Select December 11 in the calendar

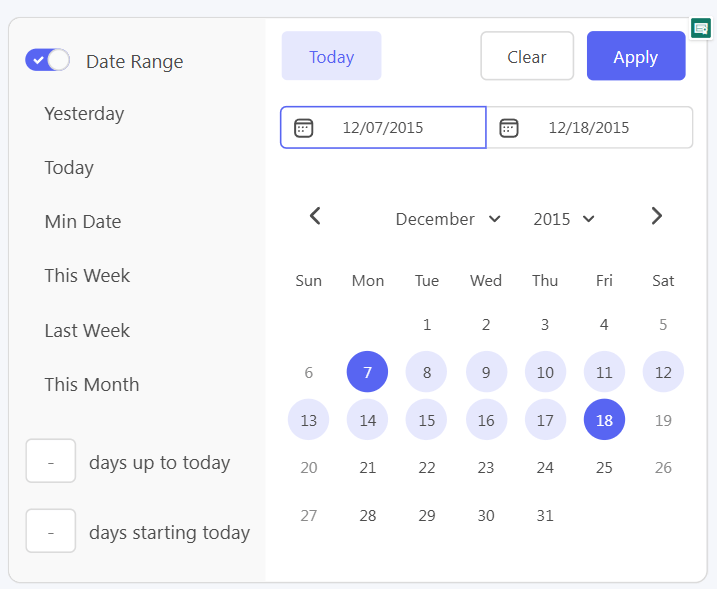coord(605,372)
